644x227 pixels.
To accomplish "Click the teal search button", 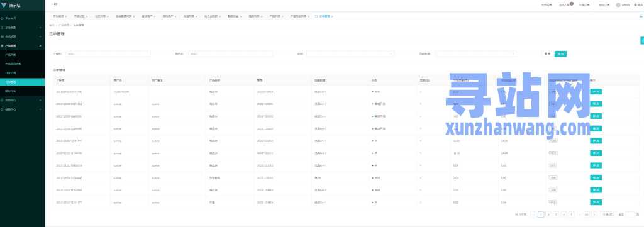I will click(x=560, y=54).
